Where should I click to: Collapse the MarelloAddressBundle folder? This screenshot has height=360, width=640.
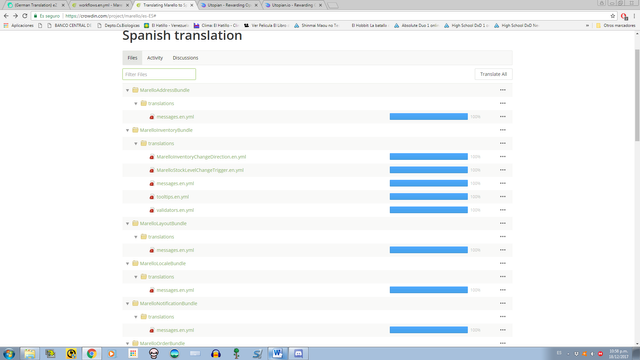coord(127,90)
